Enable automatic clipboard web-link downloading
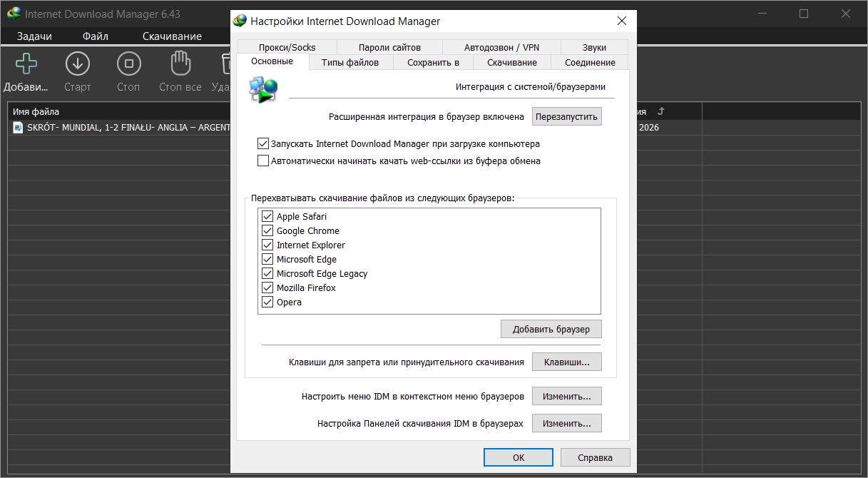This screenshot has width=868, height=478. click(x=262, y=161)
